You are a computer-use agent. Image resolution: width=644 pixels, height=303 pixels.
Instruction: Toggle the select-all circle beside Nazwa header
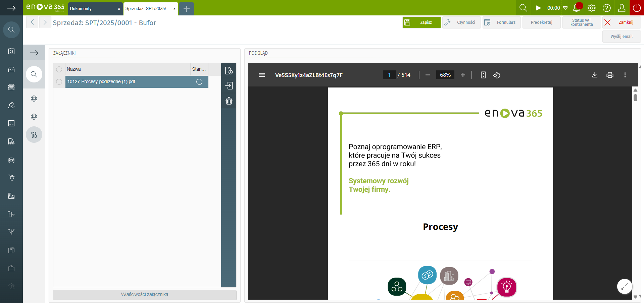[59, 69]
